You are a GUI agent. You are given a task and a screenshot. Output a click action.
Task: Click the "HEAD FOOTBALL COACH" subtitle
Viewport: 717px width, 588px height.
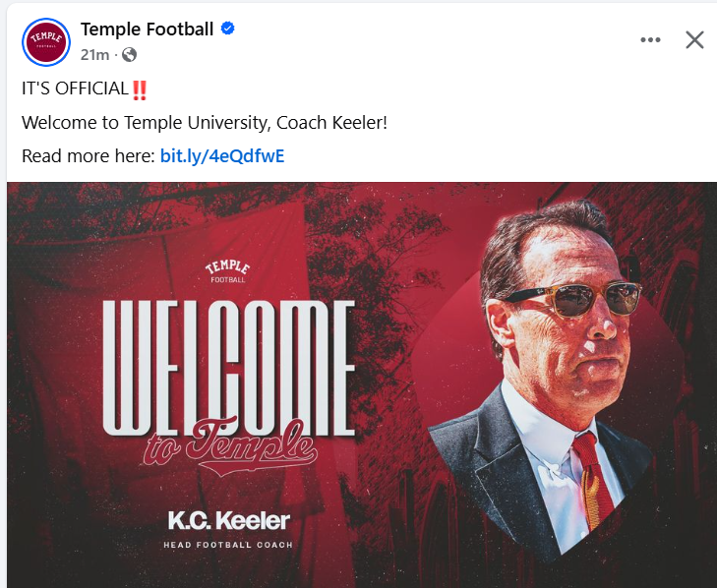coord(228,545)
